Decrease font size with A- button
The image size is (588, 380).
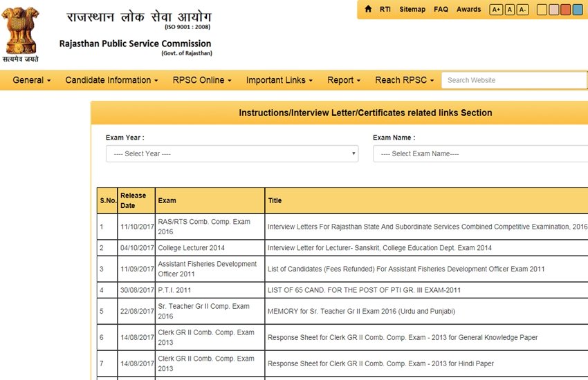click(x=522, y=10)
